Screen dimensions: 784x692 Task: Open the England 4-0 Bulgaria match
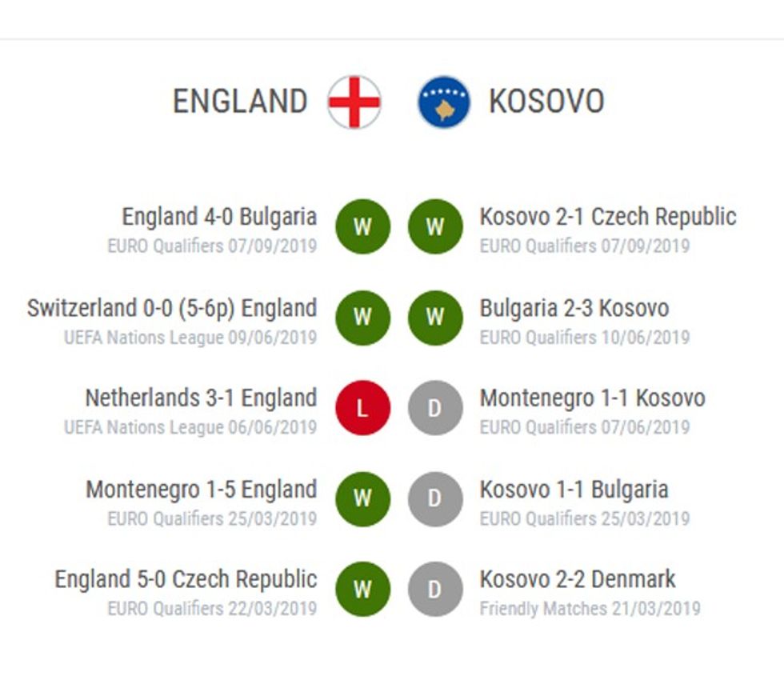219,217
